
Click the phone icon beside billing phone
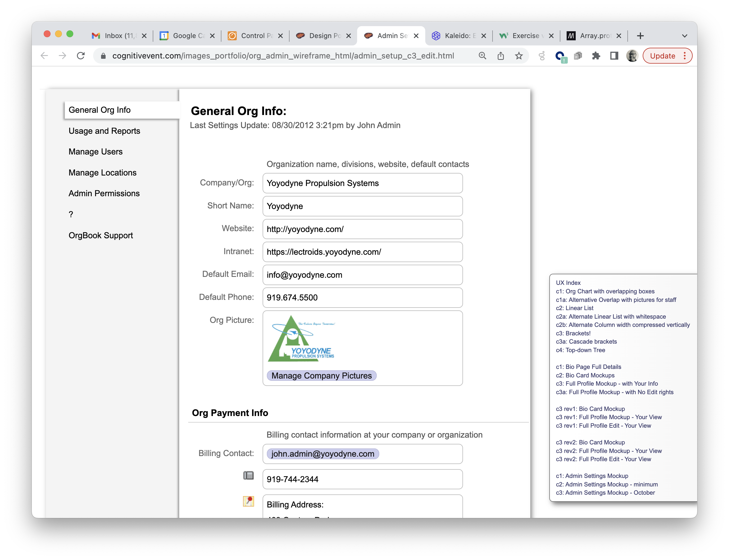click(x=248, y=475)
